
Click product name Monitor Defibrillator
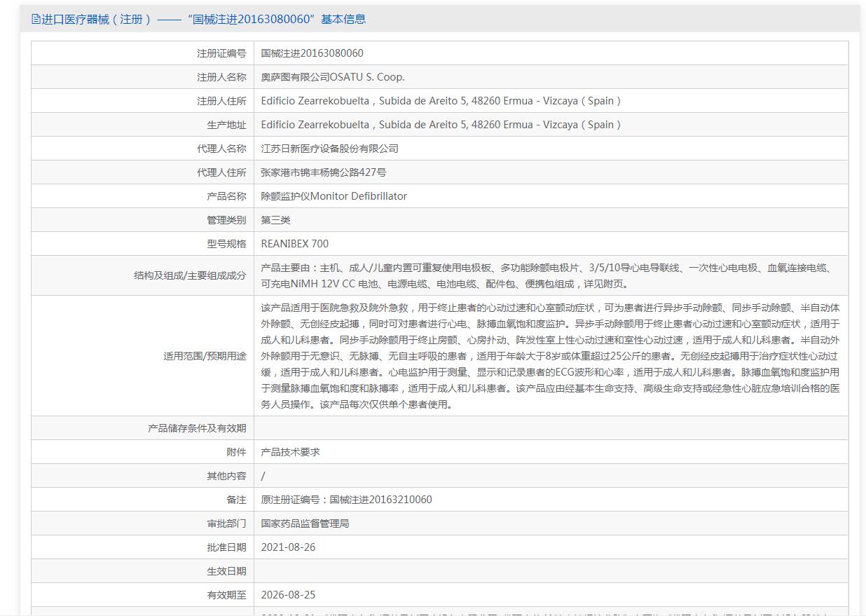pos(334,196)
